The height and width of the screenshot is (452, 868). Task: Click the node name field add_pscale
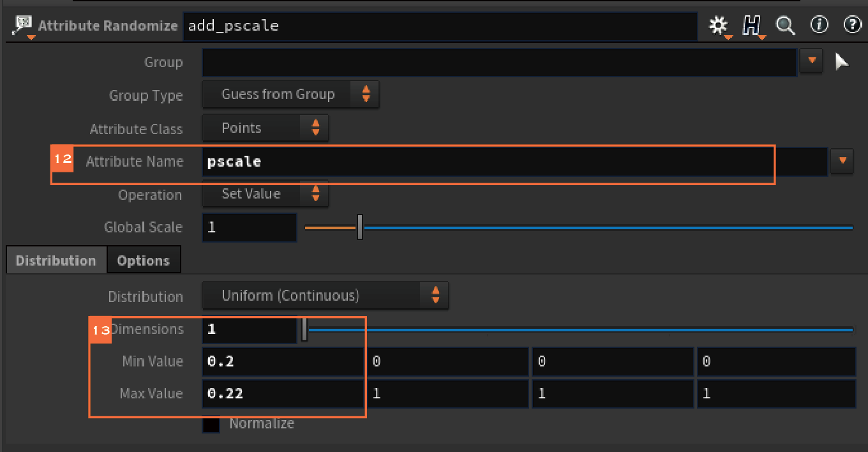pos(440,26)
